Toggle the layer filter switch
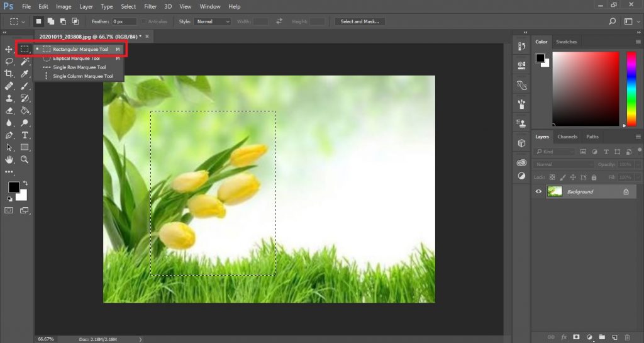The width and height of the screenshot is (644, 343). [x=640, y=151]
